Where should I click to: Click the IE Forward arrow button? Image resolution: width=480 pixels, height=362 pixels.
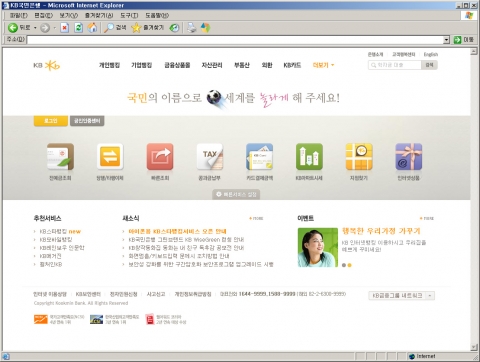pyautogui.click(x=45, y=28)
